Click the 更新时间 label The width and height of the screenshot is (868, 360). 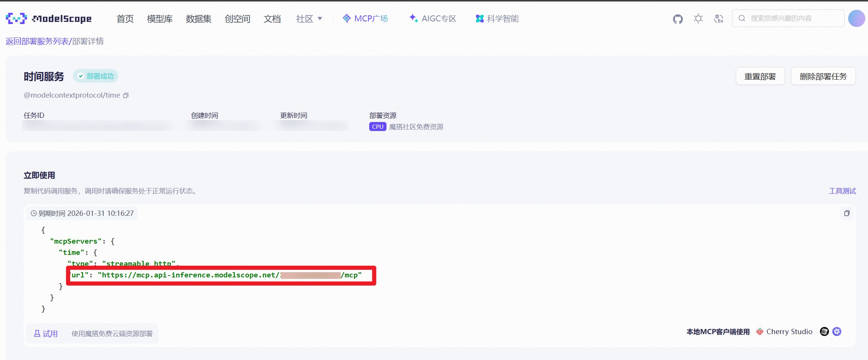294,116
